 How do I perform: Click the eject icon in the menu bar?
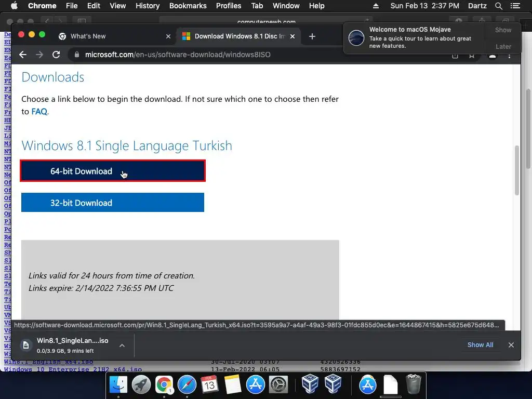point(376,6)
